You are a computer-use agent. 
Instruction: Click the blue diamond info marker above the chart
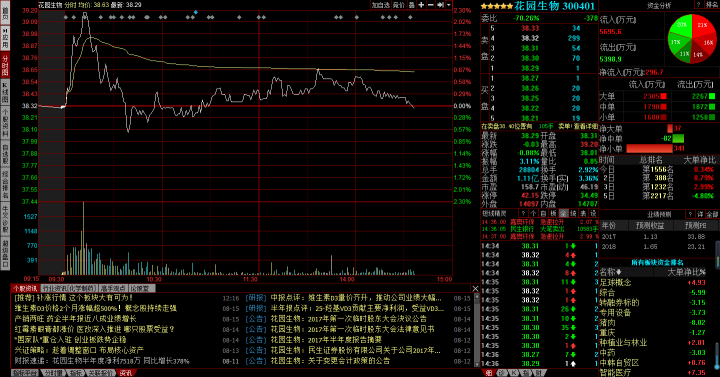tap(196, 12)
